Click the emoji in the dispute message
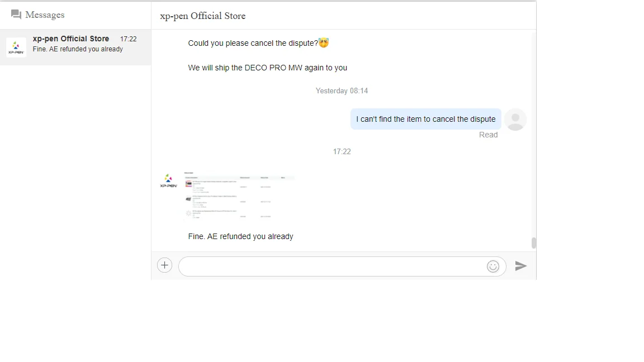The image size is (644, 362). (324, 42)
